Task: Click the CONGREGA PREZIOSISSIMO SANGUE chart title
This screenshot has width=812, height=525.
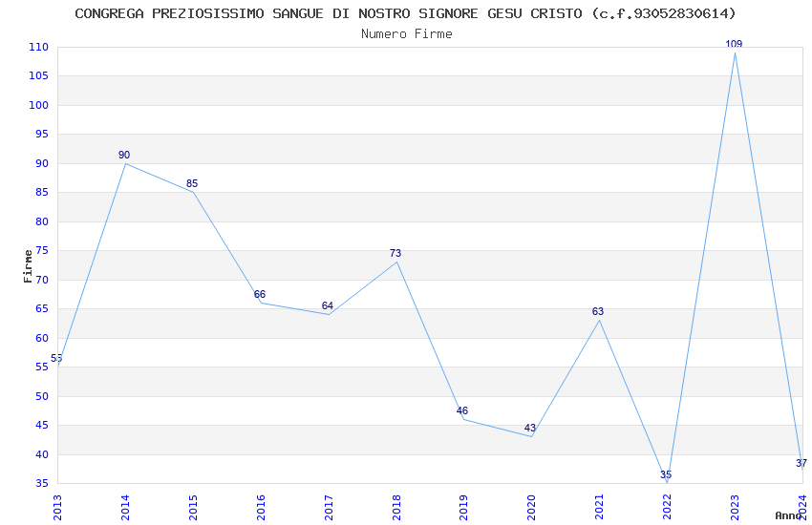Action: click(405, 13)
